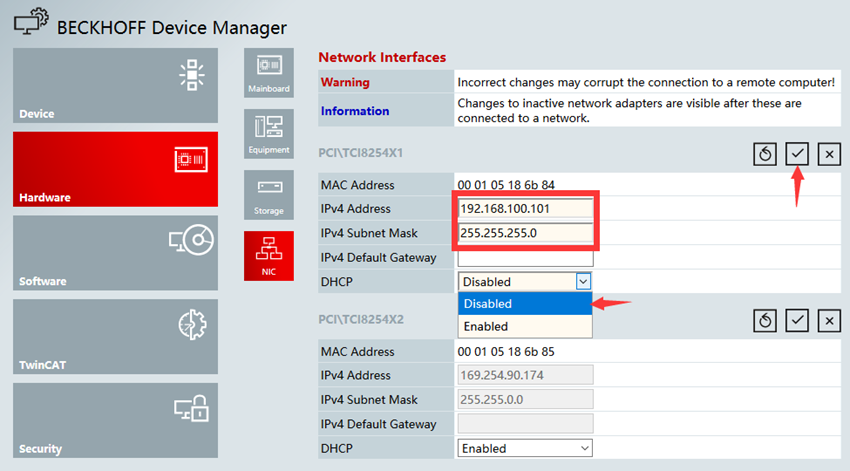Choose Disabled in the DHCP list
The image size is (850, 471).
point(525,304)
